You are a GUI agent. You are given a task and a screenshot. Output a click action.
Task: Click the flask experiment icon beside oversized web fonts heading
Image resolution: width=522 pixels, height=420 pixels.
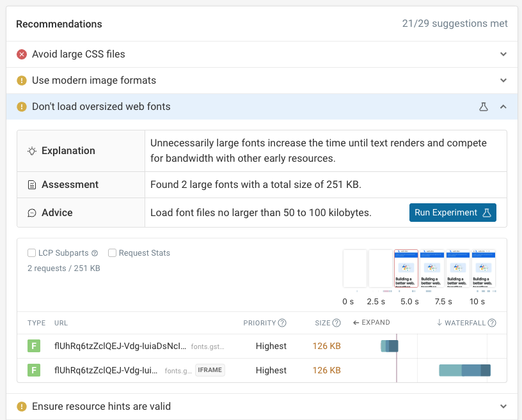pos(484,107)
